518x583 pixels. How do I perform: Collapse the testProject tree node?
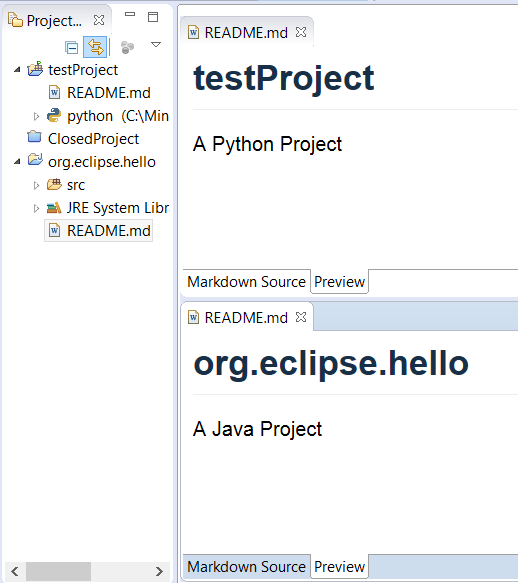pos(17,70)
